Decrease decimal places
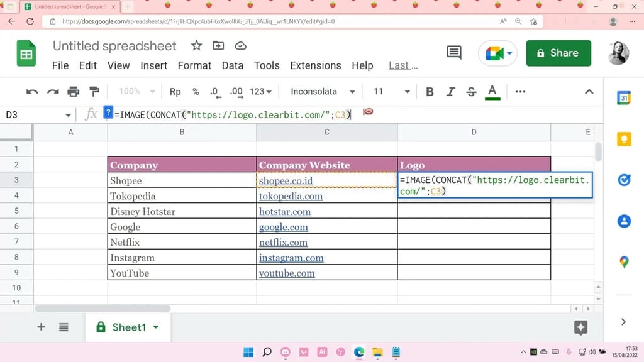Image resolution: width=644 pixels, height=362 pixels. click(216, 92)
